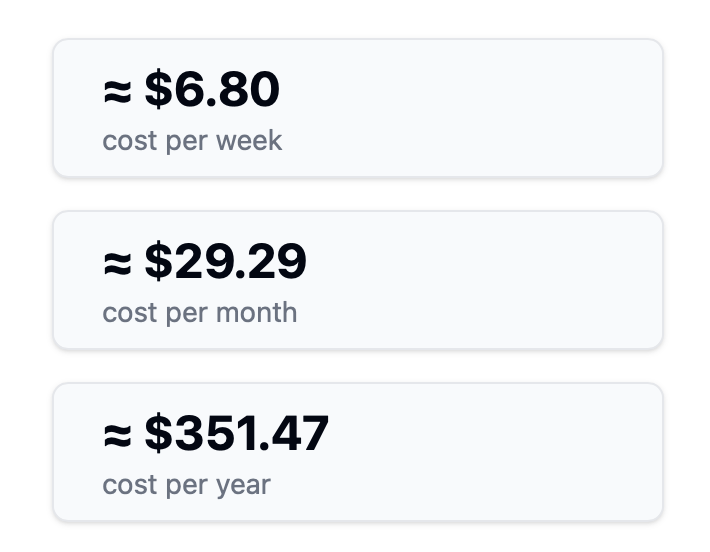The height and width of the screenshot is (552, 710).
Task: Click the approximately-equal symbol beside $29.29
Action: click(x=117, y=263)
